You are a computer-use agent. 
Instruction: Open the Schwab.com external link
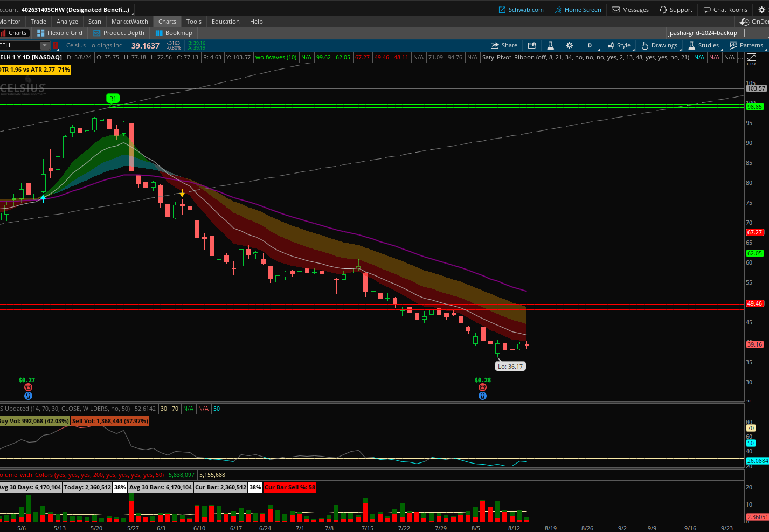coord(521,10)
